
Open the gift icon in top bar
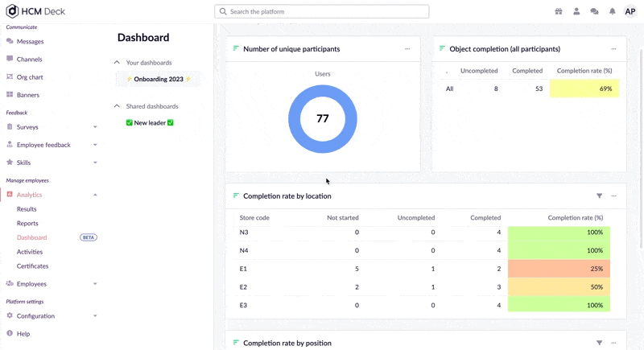point(559,11)
